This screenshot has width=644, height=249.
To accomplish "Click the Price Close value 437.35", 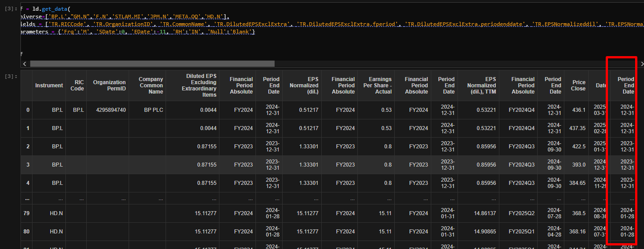I will 576,128.
